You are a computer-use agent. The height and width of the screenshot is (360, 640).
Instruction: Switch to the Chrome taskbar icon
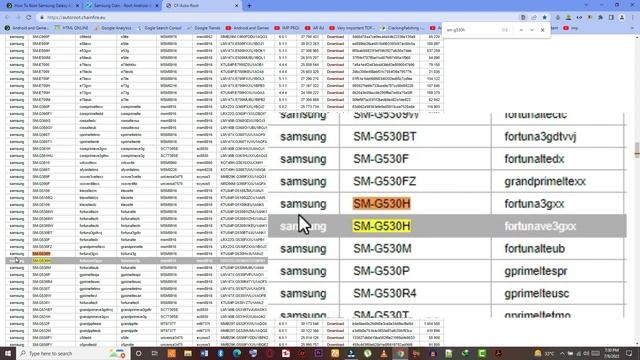[400, 353]
